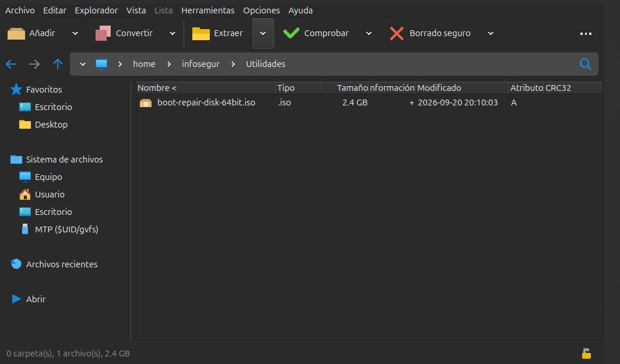Expand the Extraer dropdown arrow

point(263,34)
